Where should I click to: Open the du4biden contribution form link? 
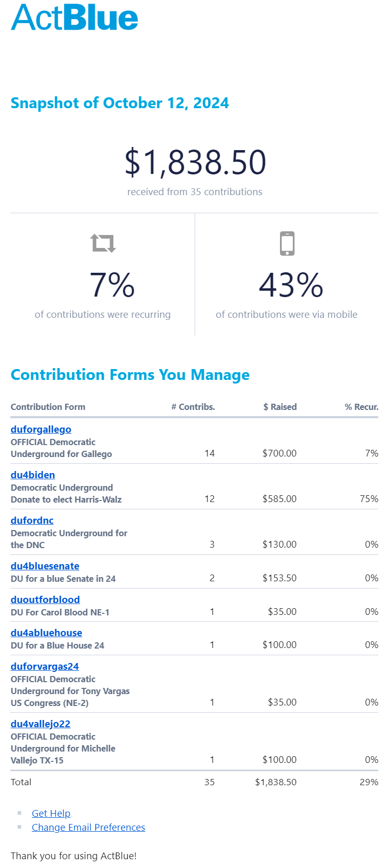click(x=33, y=475)
